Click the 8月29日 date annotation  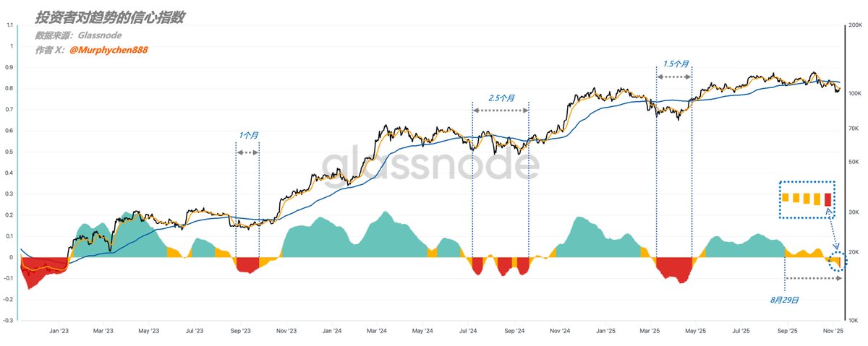pos(786,298)
